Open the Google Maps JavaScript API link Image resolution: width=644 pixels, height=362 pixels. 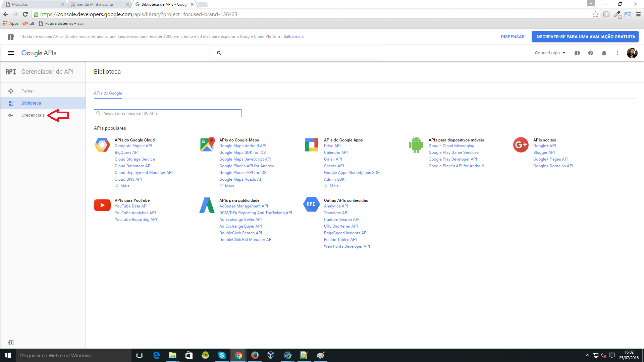coord(245,159)
